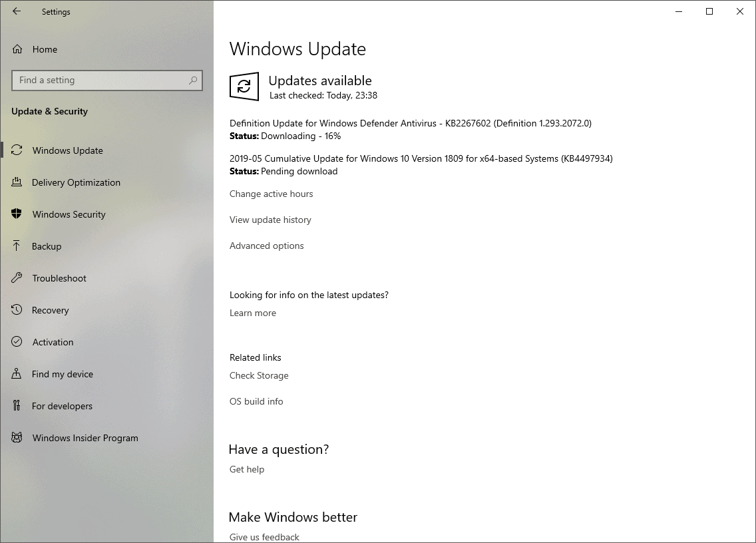Image resolution: width=756 pixels, height=543 pixels.
Task: Select Windows Update in the sidebar
Action: [x=106, y=150]
